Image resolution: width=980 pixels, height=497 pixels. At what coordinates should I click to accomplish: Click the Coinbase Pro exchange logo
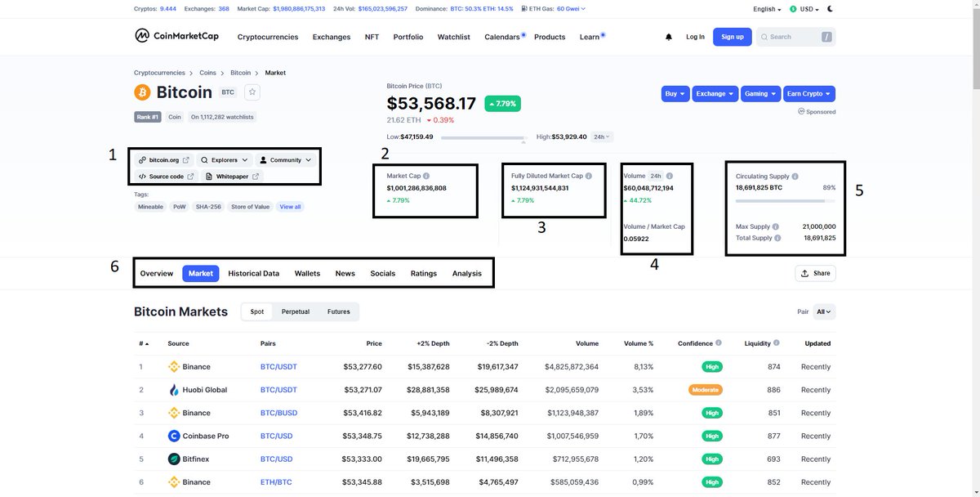pos(174,436)
